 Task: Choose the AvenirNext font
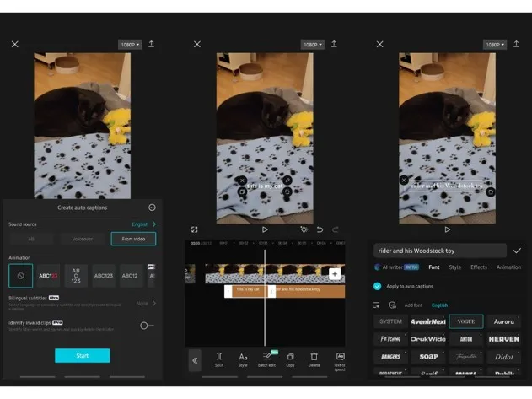tap(428, 321)
